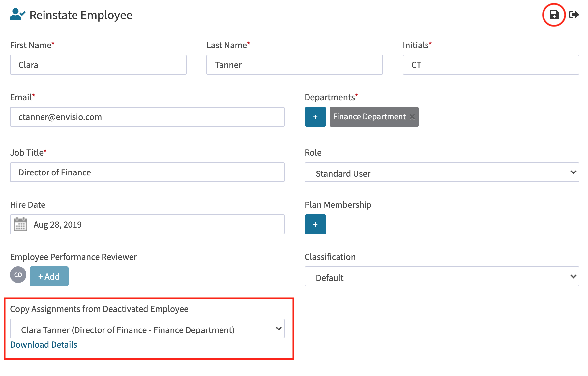
Task: Focus the First Name field
Action: click(x=98, y=65)
